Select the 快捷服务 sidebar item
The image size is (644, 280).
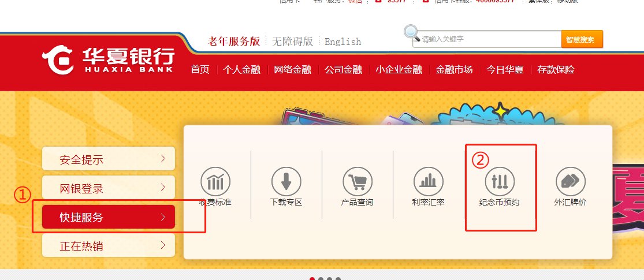coord(109,216)
